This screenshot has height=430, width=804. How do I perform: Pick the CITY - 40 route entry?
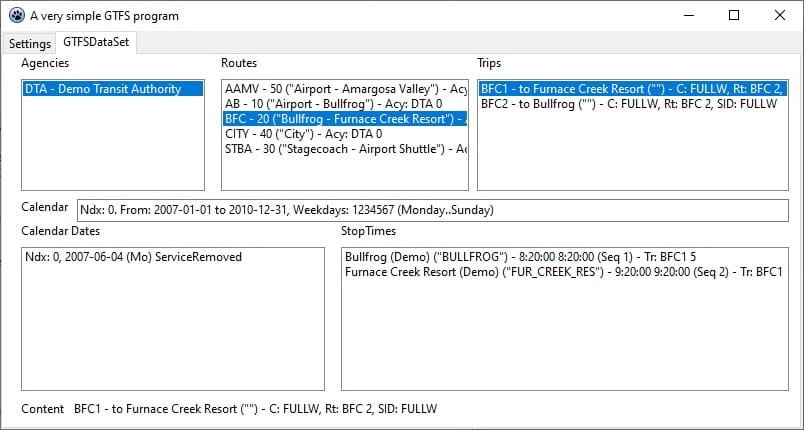pyautogui.click(x=345, y=134)
